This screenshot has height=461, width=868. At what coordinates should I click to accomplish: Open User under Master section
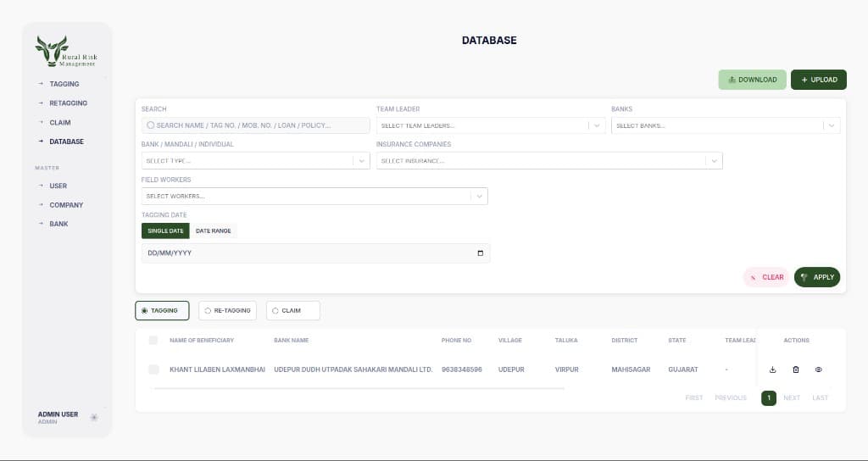click(x=58, y=186)
